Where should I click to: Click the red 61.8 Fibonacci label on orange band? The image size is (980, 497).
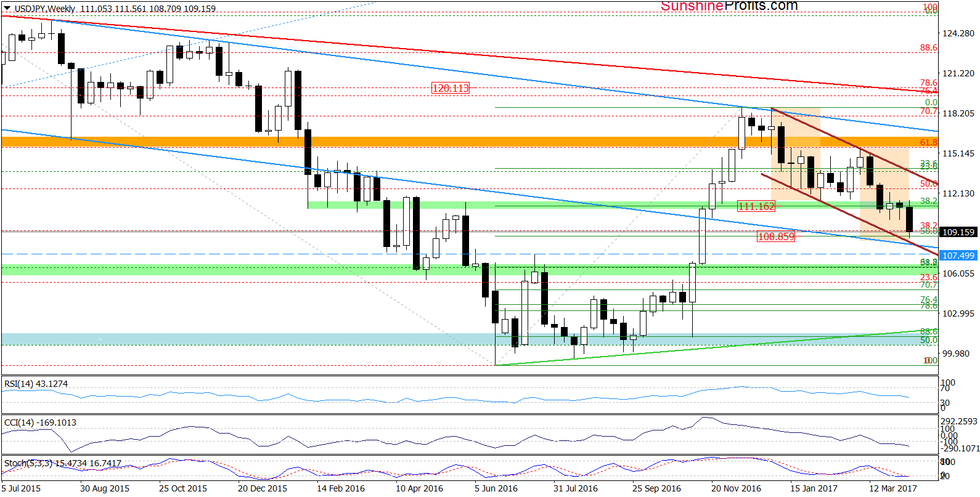928,142
